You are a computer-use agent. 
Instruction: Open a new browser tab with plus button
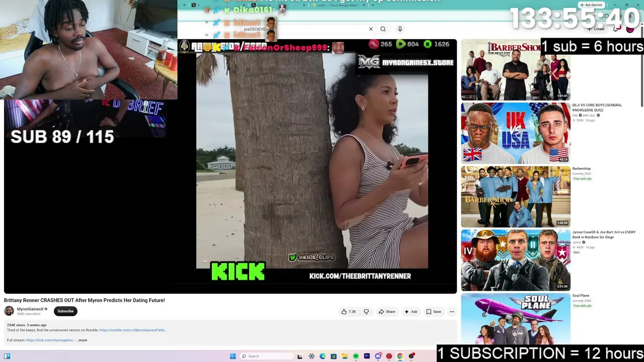372,5
